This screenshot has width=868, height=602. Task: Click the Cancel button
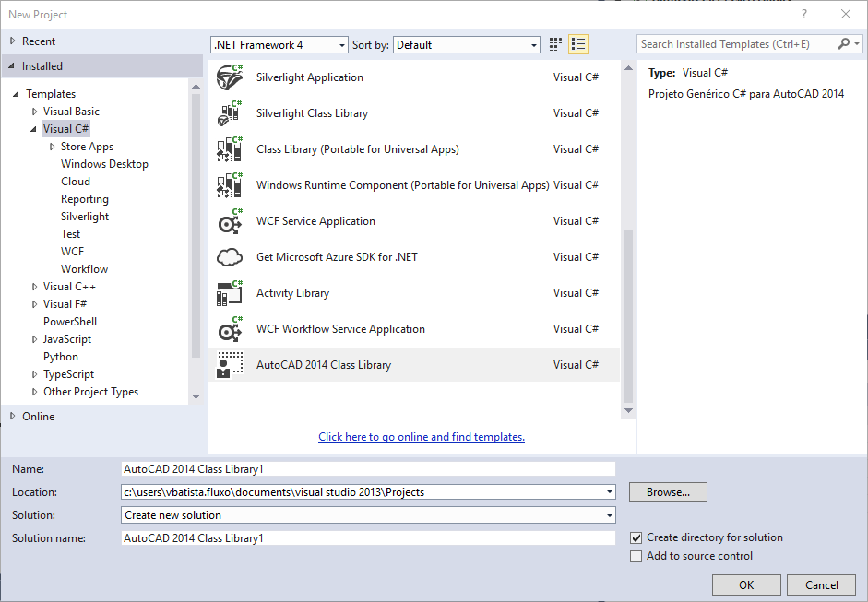point(822,584)
